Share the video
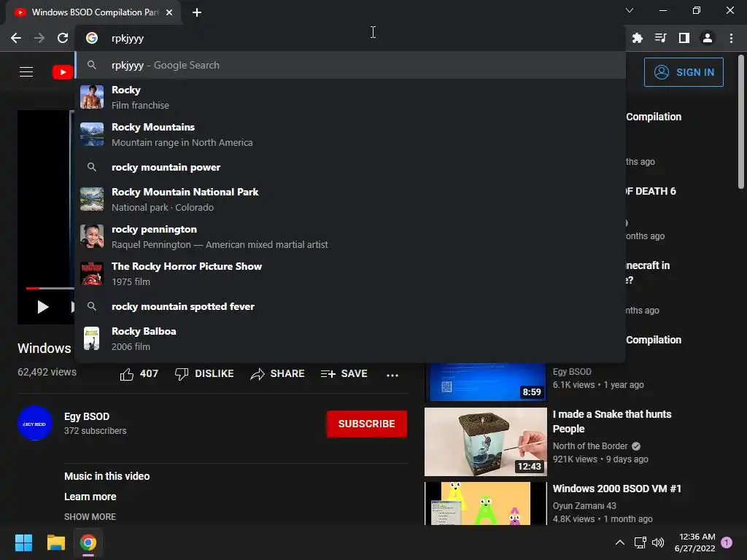The width and height of the screenshot is (747, 560). click(277, 374)
